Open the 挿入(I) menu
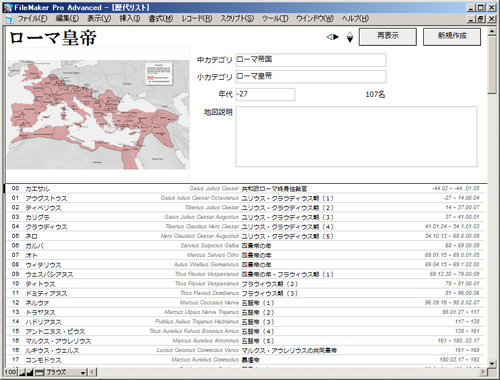Screen dimensions: 500x380 (x=130, y=19)
